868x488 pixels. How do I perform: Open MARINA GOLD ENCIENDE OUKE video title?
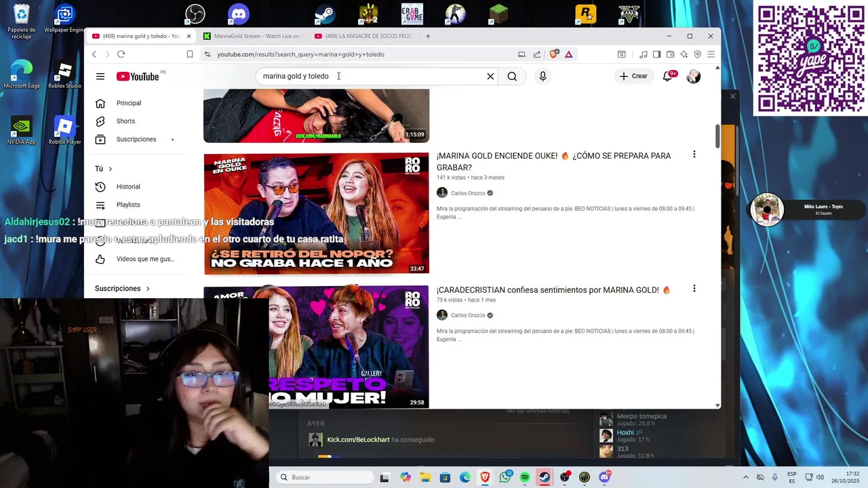point(553,161)
